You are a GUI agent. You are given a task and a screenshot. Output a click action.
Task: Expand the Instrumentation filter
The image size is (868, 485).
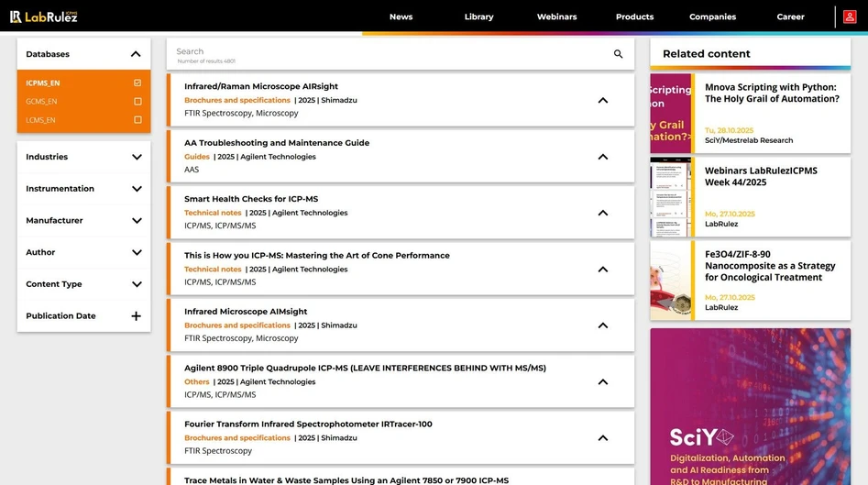point(137,189)
